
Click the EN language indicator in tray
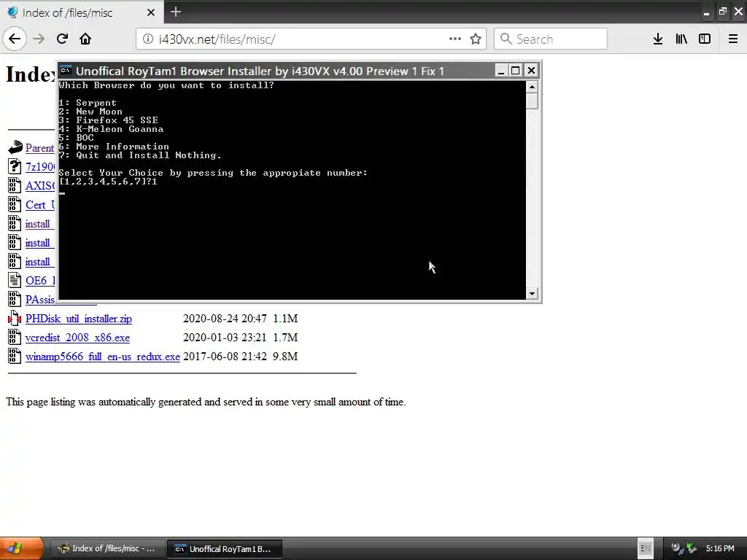pos(645,548)
